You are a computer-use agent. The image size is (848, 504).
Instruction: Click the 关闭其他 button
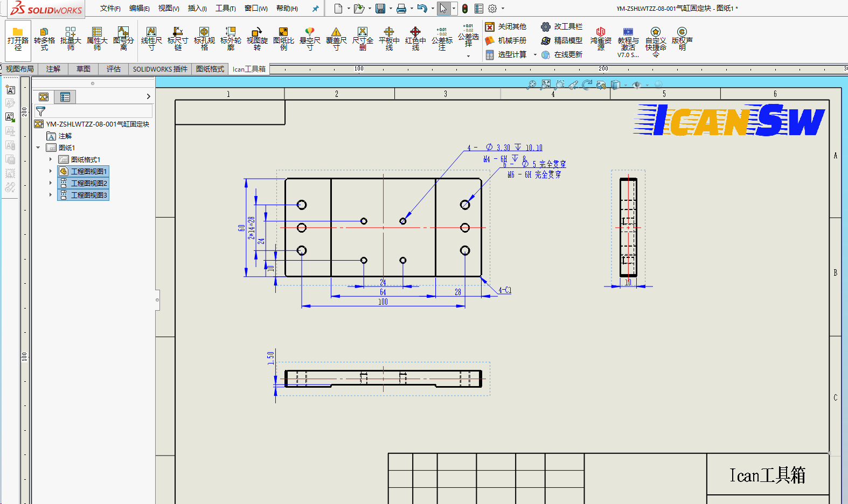[506, 27]
